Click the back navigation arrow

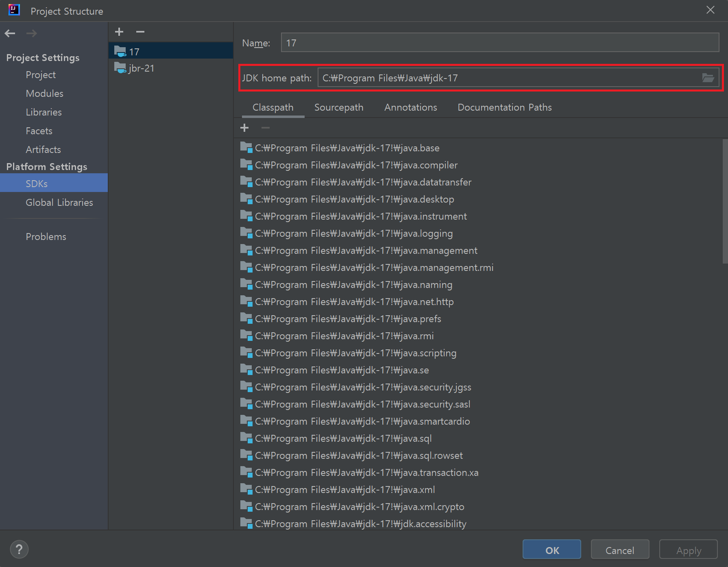click(10, 33)
